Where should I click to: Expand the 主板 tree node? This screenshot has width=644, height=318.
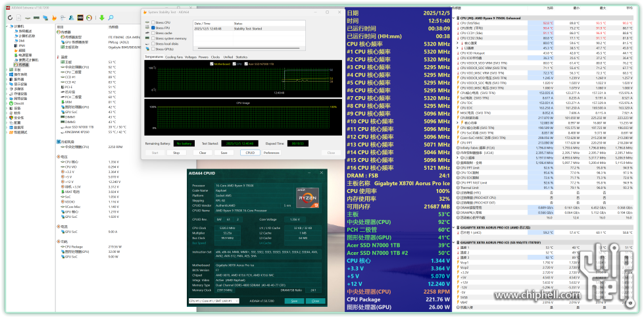(x=7, y=70)
